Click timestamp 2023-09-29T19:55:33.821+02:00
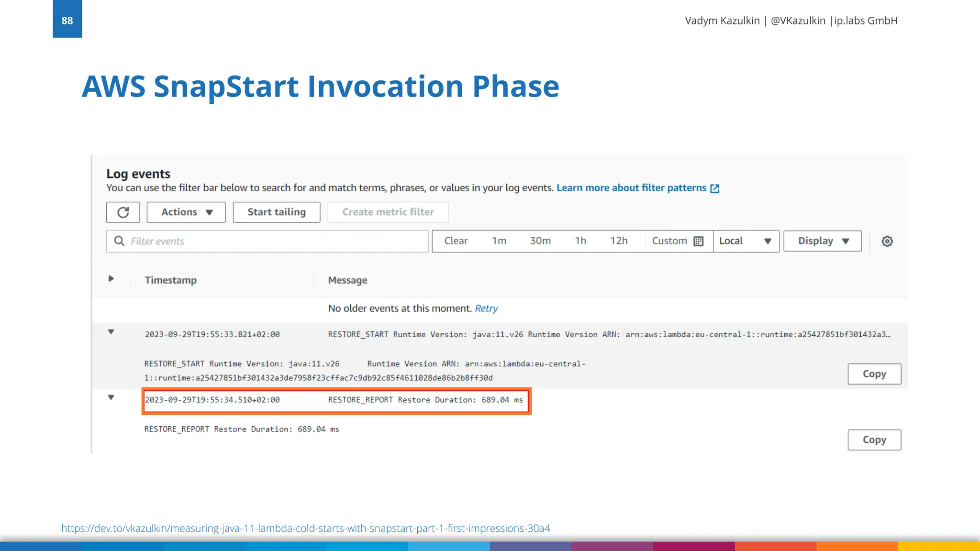Screen dimensions: 980x551 point(212,334)
